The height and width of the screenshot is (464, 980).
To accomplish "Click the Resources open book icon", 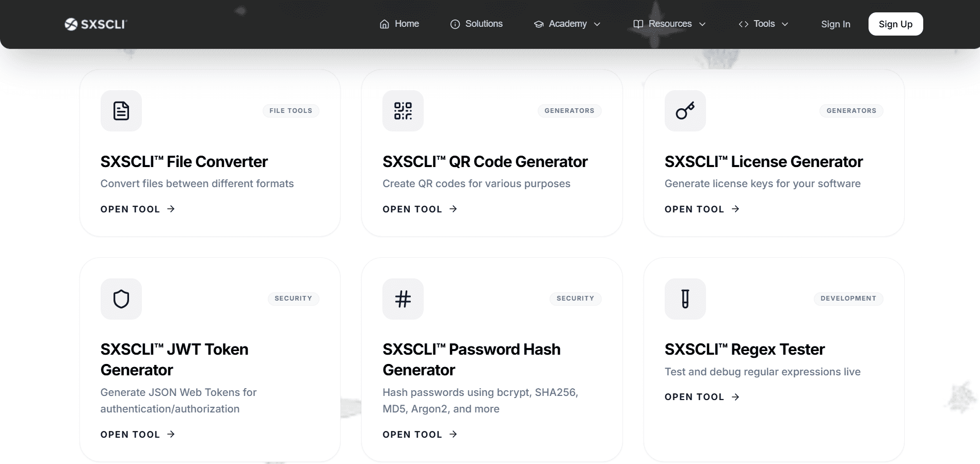I will click(x=638, y=24).
